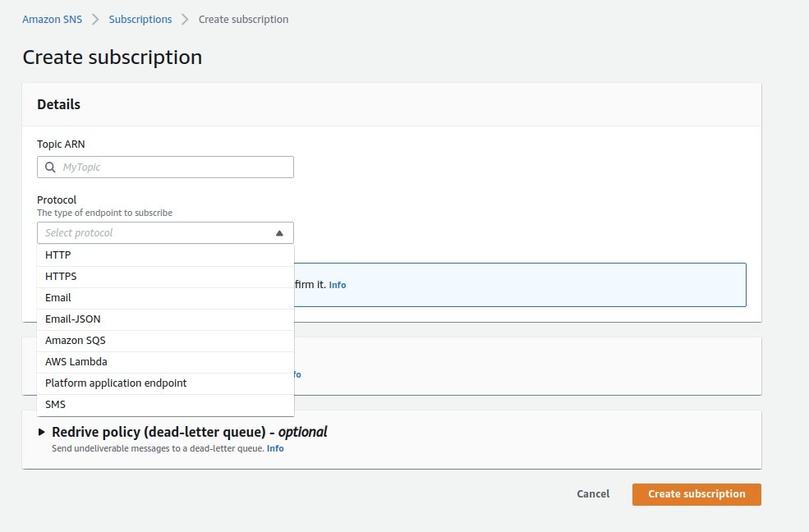
Task: Open the Amazon SNS breadcrumb link
Action: tap(52, 20)
